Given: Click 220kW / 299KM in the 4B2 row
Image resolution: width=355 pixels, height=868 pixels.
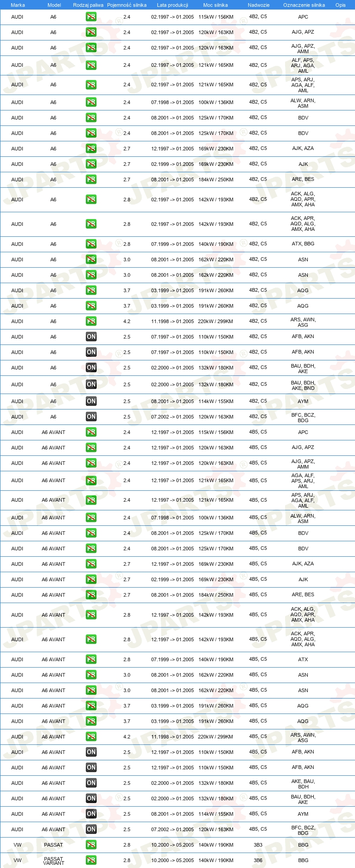Looking at the screenshot, I should (216, 321).
